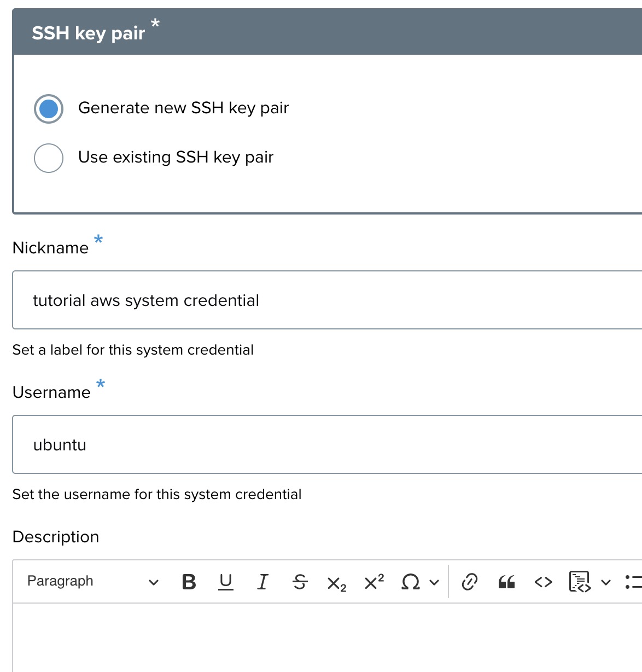The width and height of the screenshot is (642, 672).
Task: Toggle superscript formatting
Action: click(374, 582)
